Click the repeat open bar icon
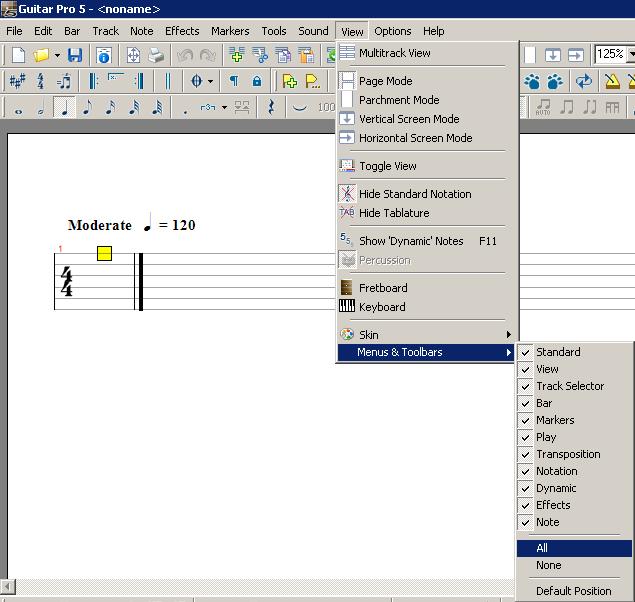 [94, 81]
